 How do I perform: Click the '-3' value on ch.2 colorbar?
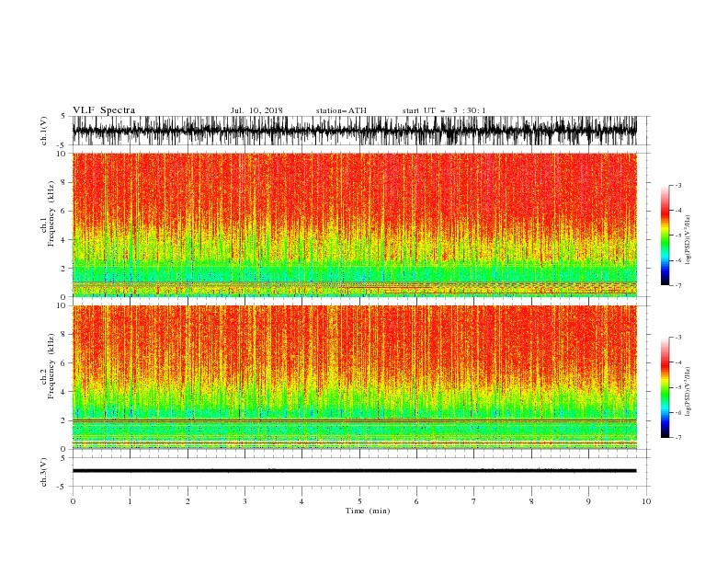[x=677, y=338]
